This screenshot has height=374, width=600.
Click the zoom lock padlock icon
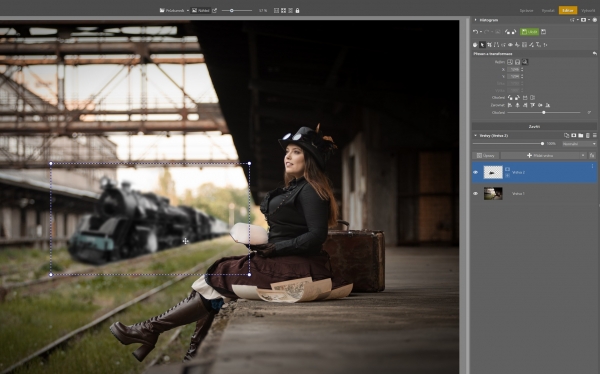(x=297, y=11)
